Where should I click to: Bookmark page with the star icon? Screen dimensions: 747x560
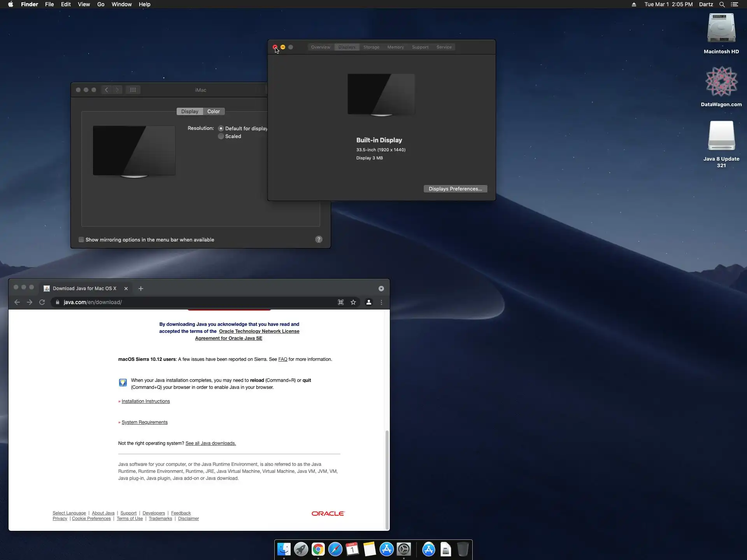tap(353, 302)
